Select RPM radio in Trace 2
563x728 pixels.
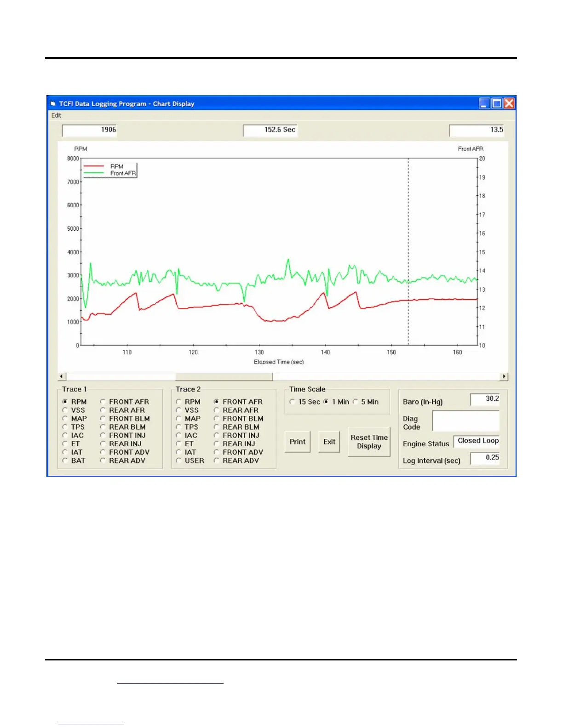click(178, 402)
